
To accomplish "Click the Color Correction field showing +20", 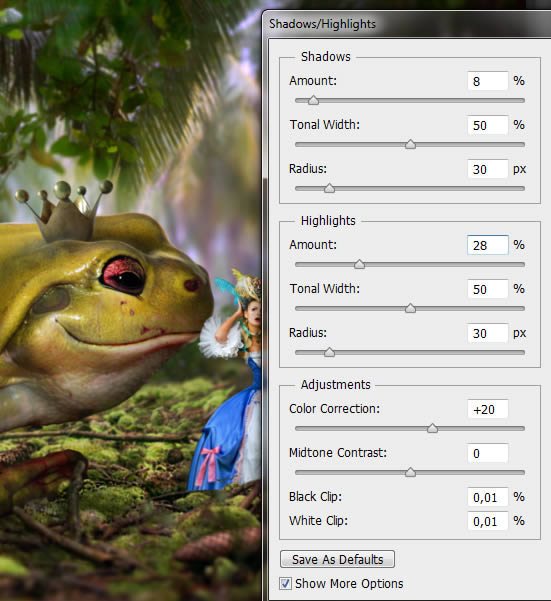I will click(488, 409).
